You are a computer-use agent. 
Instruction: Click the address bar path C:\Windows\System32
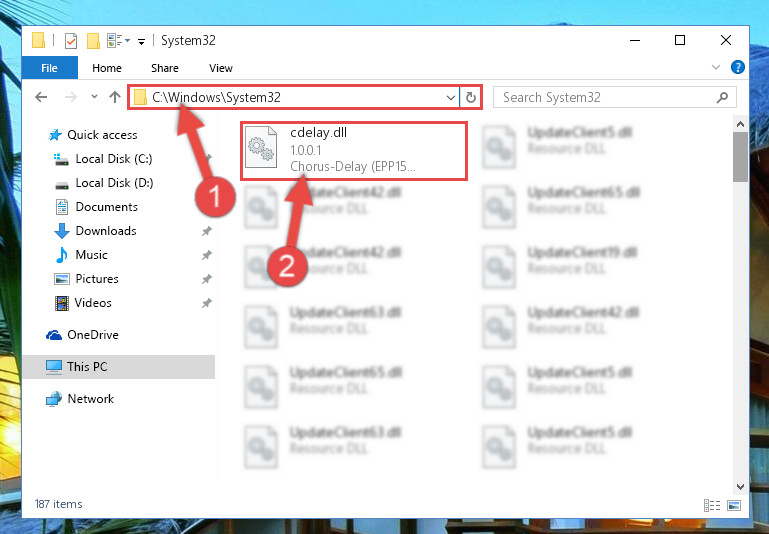point(216,97)
